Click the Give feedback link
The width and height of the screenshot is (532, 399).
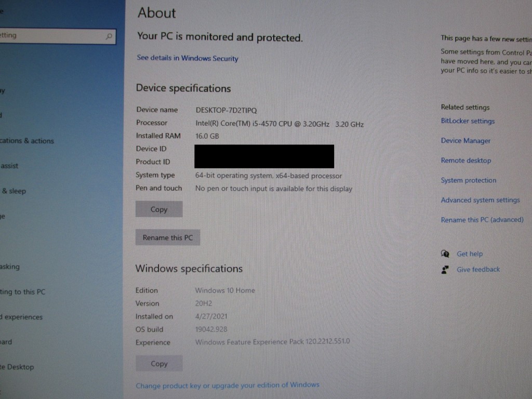click(x=478, y=270)
